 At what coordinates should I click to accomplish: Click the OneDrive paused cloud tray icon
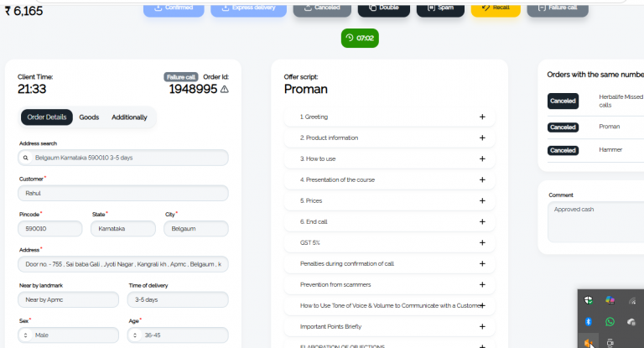(631, 322)
